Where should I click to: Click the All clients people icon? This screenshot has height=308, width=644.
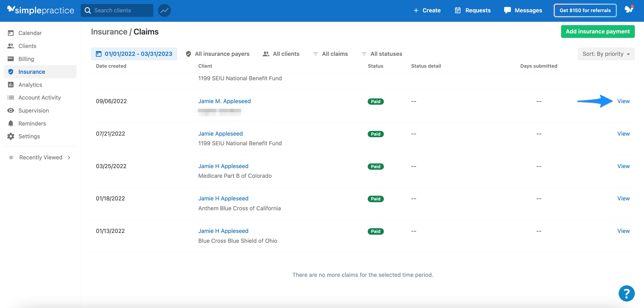click(x=266, y=54)
